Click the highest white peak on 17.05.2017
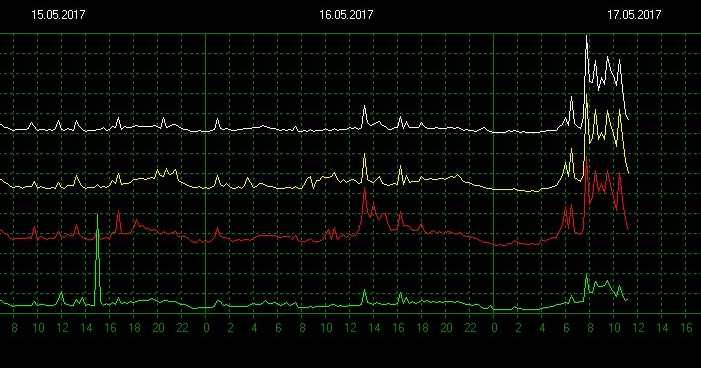The width and height of the screenshot is (701, 368). [x=587, y=37]
